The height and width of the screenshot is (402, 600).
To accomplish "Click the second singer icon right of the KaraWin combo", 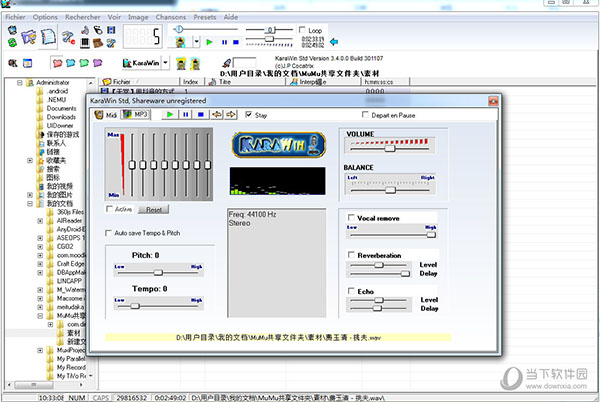I will (195, 63).
